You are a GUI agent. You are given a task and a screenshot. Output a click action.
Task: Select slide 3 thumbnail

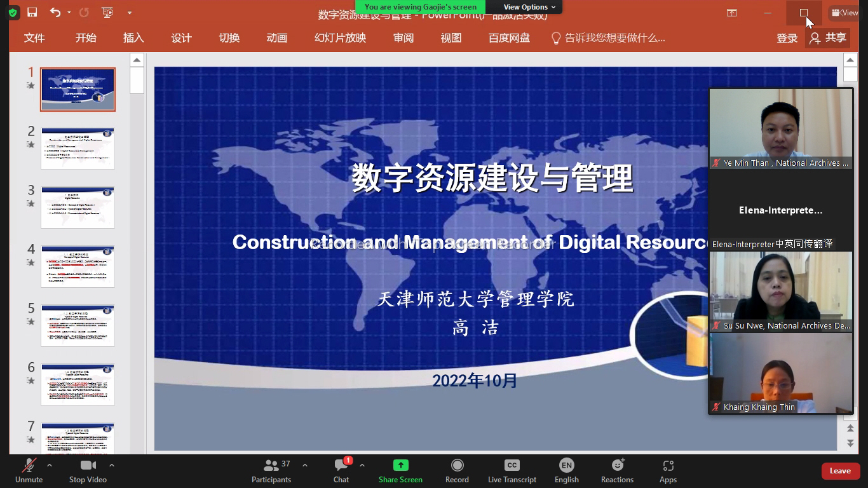pyautogui.click(x=78, y=208)
